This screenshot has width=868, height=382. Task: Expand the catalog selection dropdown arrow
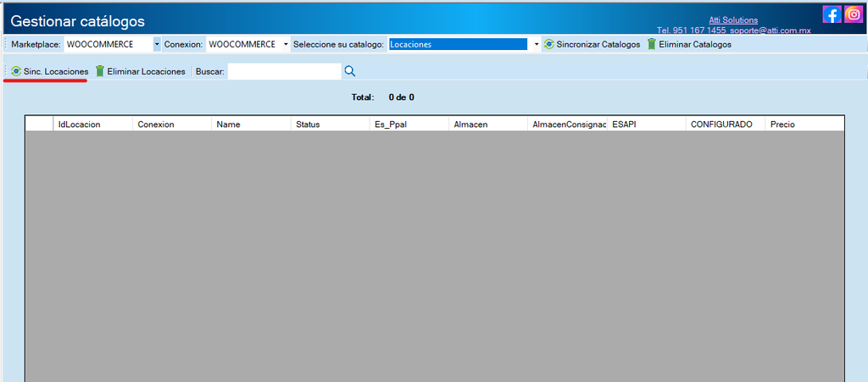(537, 44)
